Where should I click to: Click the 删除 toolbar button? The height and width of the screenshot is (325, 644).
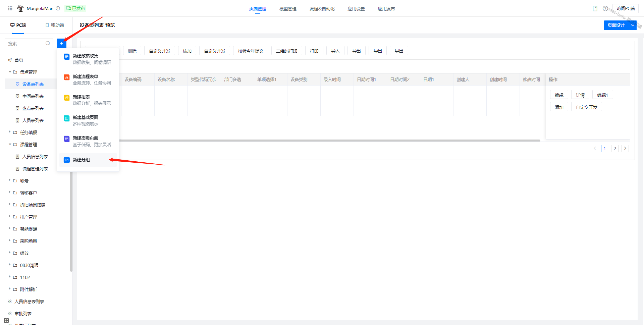pos(132,51)
